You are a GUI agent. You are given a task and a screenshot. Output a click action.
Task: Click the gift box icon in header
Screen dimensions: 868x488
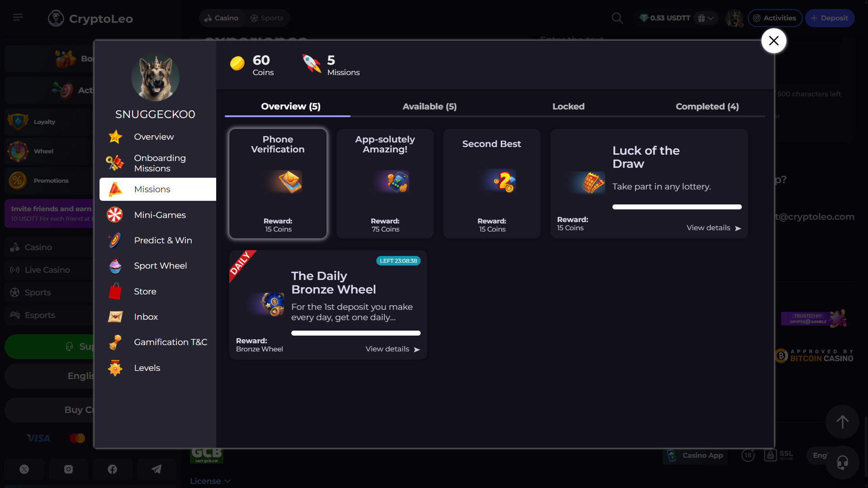click(701, 18)
